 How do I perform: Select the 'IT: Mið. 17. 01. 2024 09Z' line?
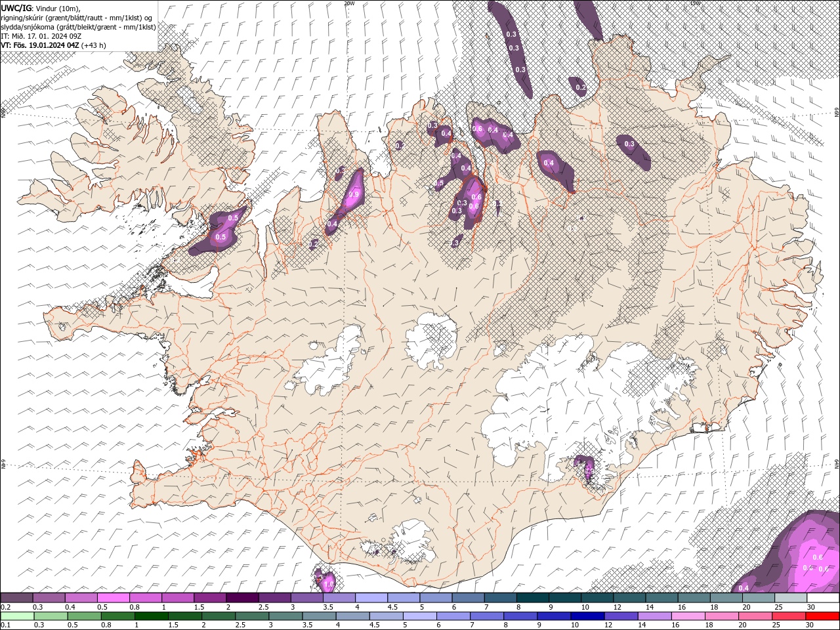(43, 36)
